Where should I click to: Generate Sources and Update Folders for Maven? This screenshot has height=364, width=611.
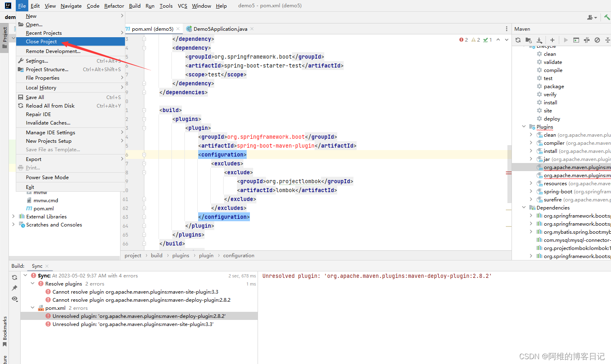(x=529, y=40)
